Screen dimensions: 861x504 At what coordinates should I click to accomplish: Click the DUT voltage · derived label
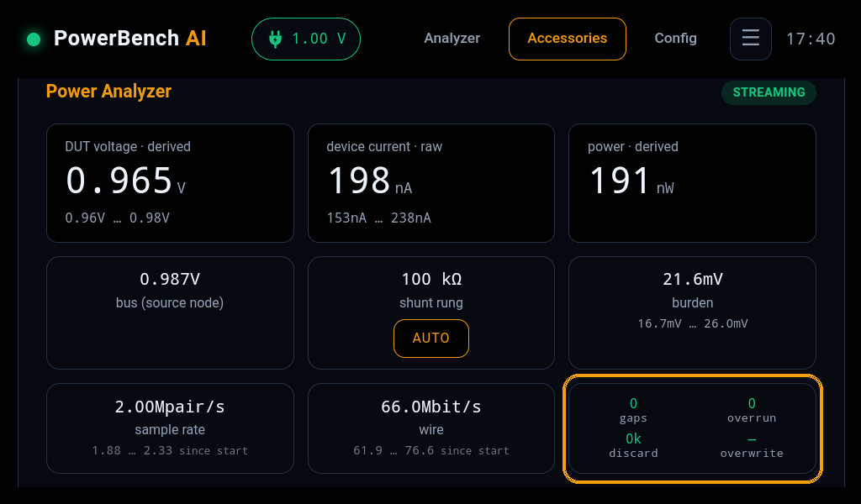(128, 146)
